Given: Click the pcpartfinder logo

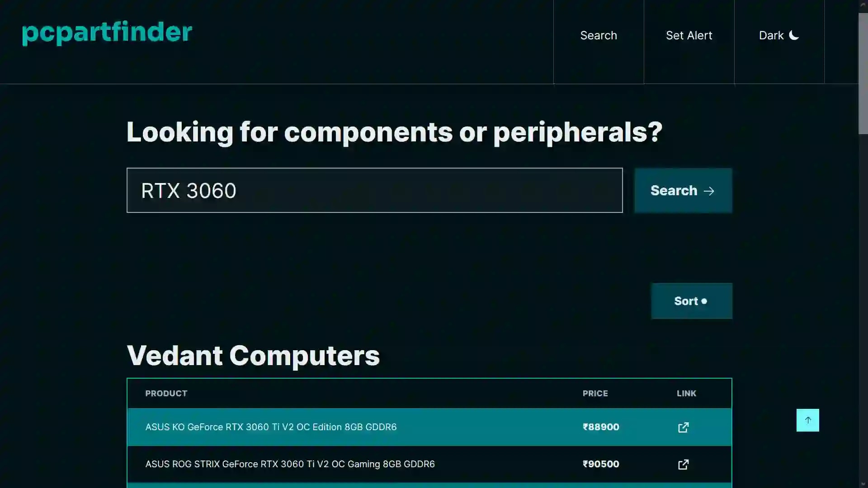Looking at the screenshot, I should pyautogui.click(x=107, y=33).
